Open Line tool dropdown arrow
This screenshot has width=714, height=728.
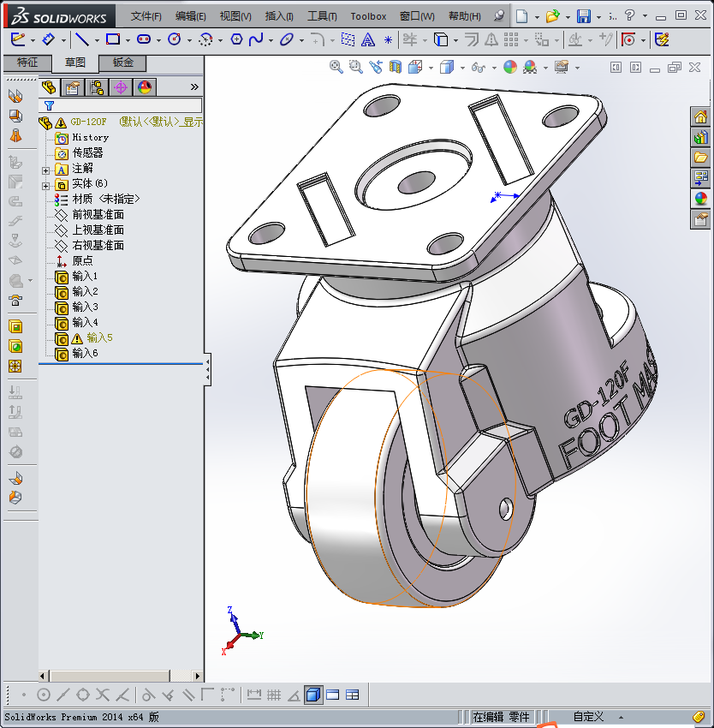(x=97, y=40)
